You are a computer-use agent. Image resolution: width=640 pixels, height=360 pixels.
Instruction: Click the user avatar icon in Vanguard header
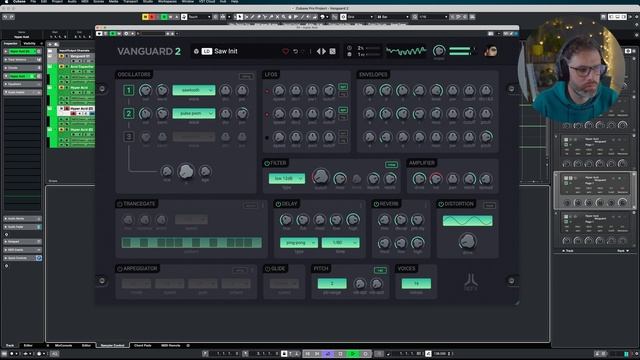tap(491, 51)
